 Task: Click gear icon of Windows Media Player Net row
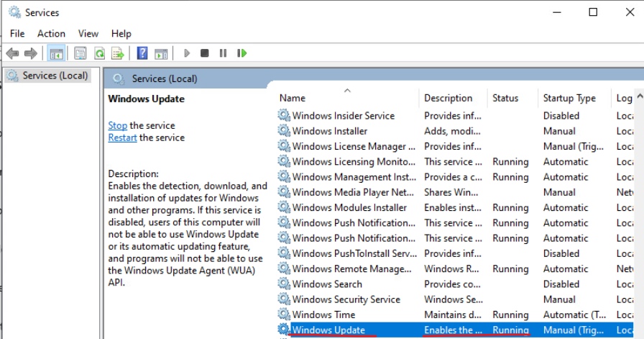click(284, 192)
